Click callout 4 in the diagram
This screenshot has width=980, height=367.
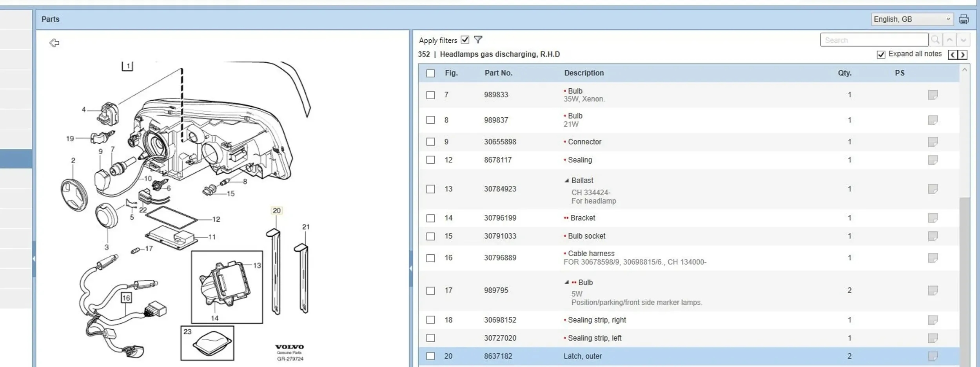[x=83, y=110]
